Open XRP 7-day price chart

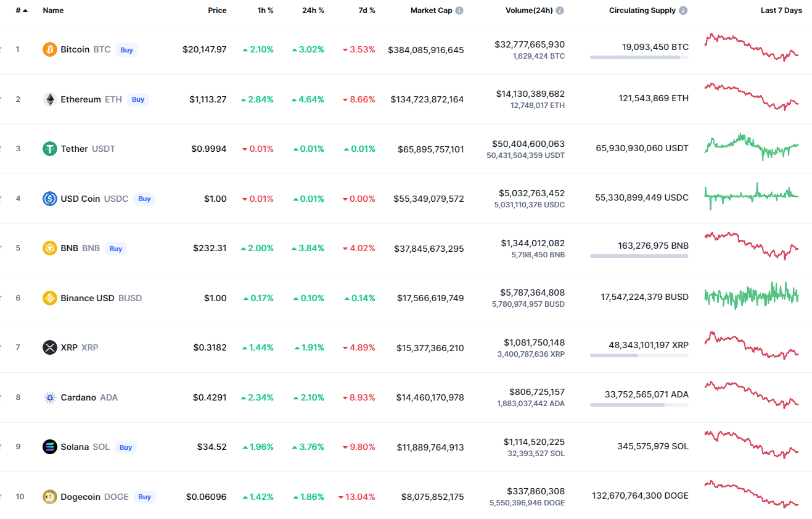pyautogui.click(x=752, y=346)
